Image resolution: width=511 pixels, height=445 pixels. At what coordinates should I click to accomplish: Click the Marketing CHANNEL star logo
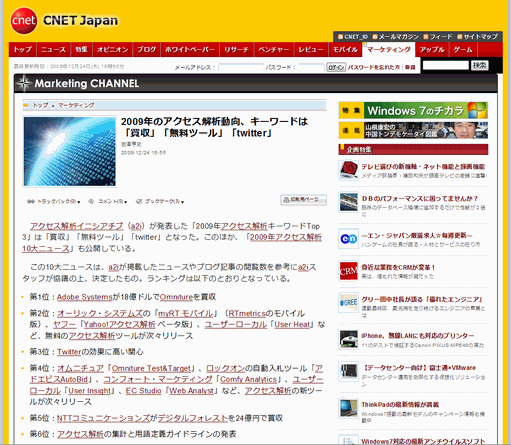click(24, 83)
